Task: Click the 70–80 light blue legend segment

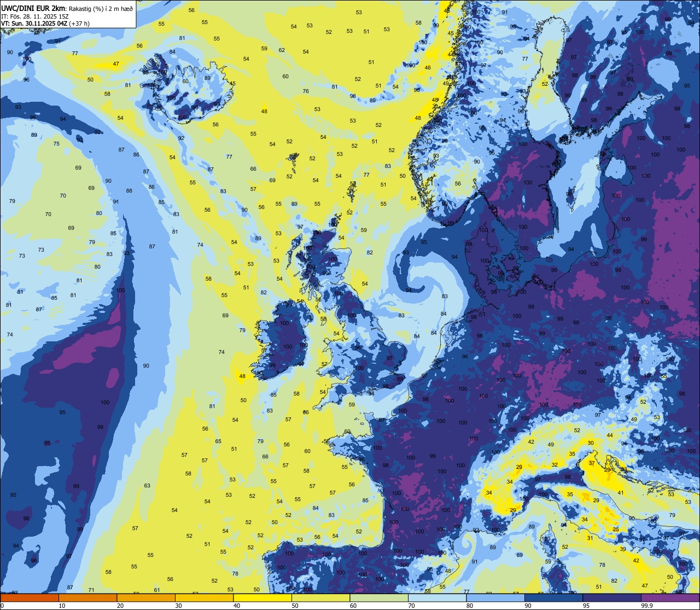Action: (437, 597)
